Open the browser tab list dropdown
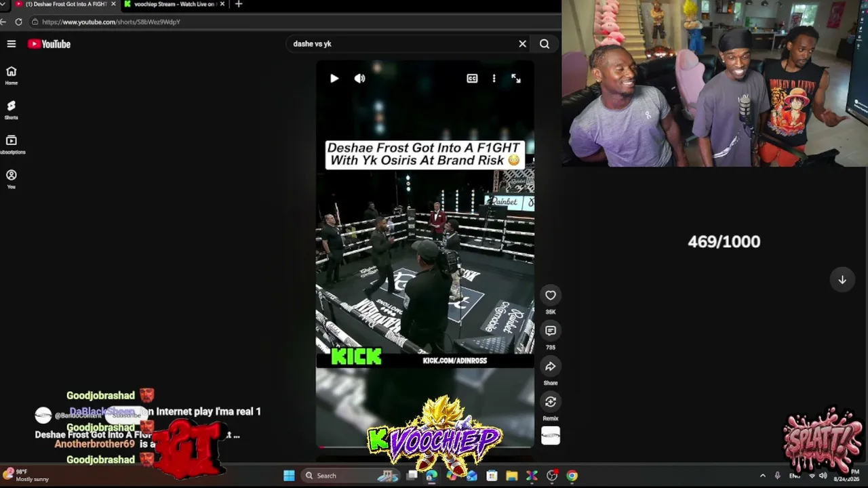Screen dimensions: 868x488 coord(3,4)
